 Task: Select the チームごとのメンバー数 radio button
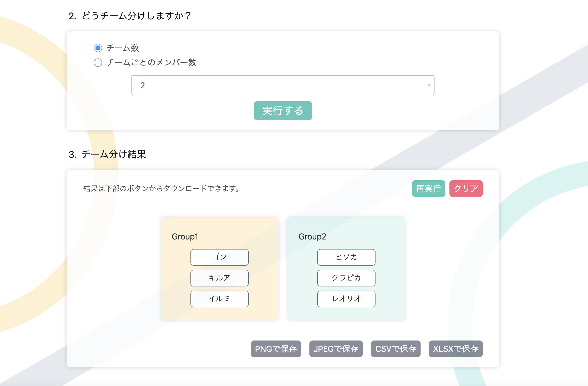(x=98, y=63)
